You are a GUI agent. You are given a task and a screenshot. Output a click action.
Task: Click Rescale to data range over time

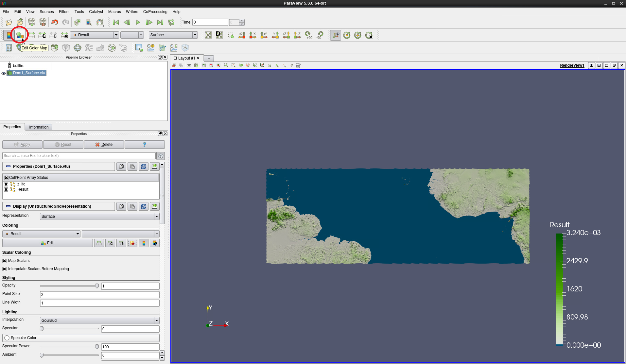(x=53, y=35)
